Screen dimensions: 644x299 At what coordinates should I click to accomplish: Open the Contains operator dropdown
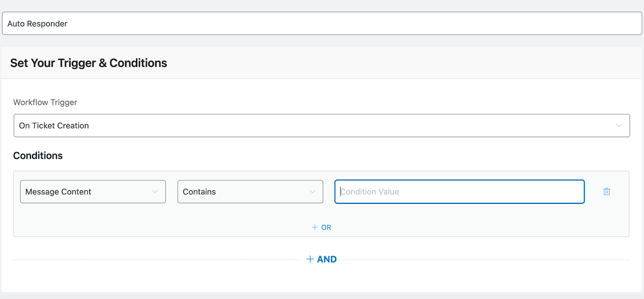(250, 192)
